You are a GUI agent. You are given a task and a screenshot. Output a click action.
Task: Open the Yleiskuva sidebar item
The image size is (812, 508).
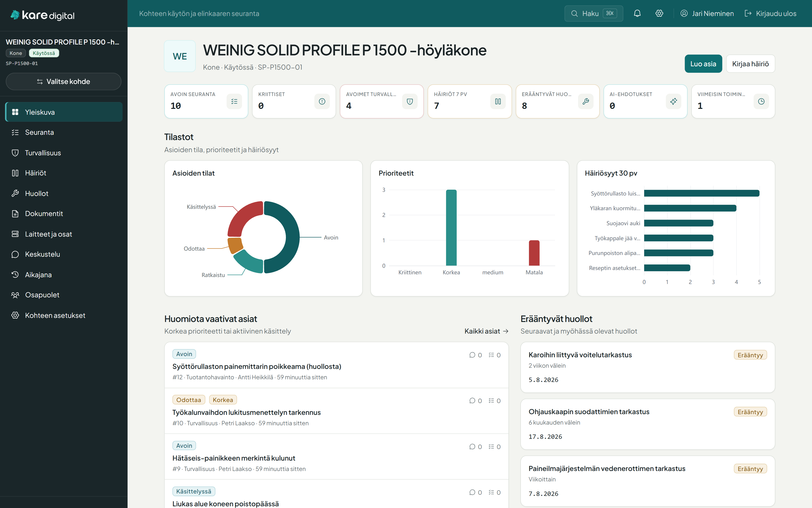(x=64, y=112)
